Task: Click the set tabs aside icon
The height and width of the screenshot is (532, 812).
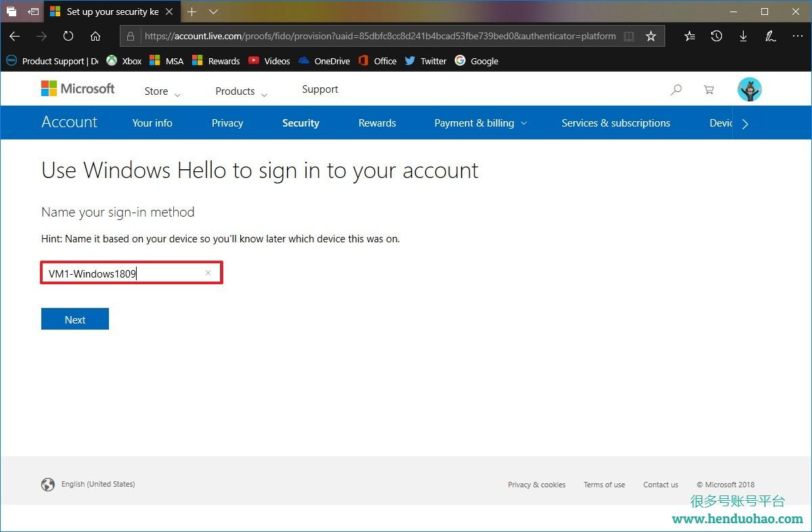Action: tap(33, 12)
